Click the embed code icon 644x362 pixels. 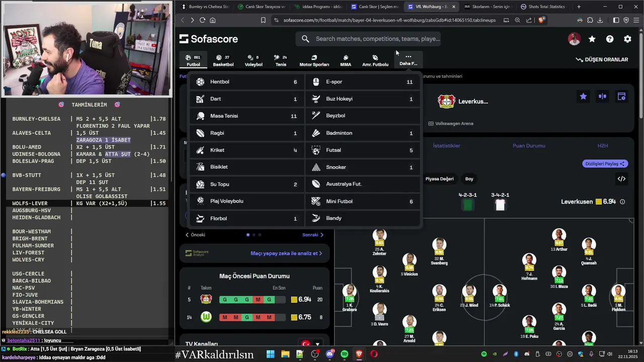621,179
